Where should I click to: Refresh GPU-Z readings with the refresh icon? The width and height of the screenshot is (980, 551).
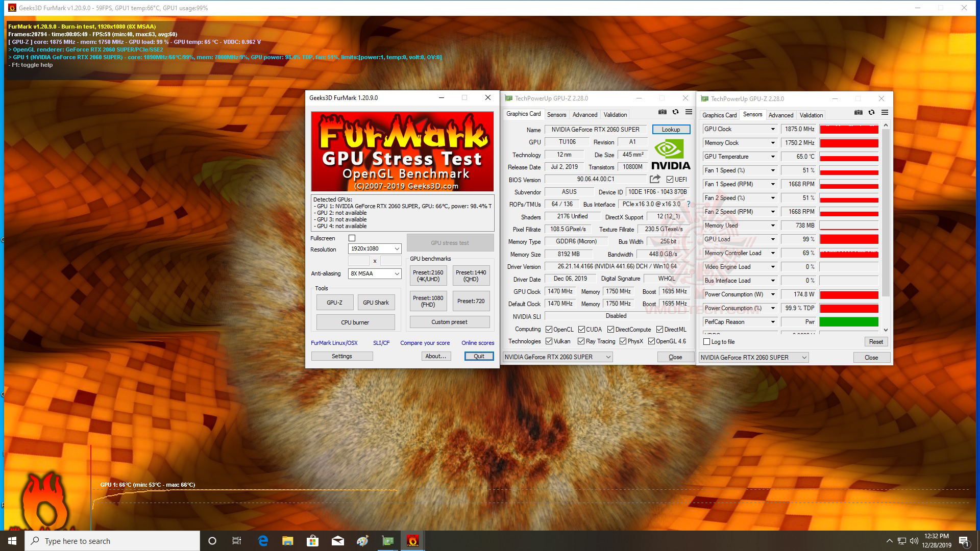tap(675, 112)
